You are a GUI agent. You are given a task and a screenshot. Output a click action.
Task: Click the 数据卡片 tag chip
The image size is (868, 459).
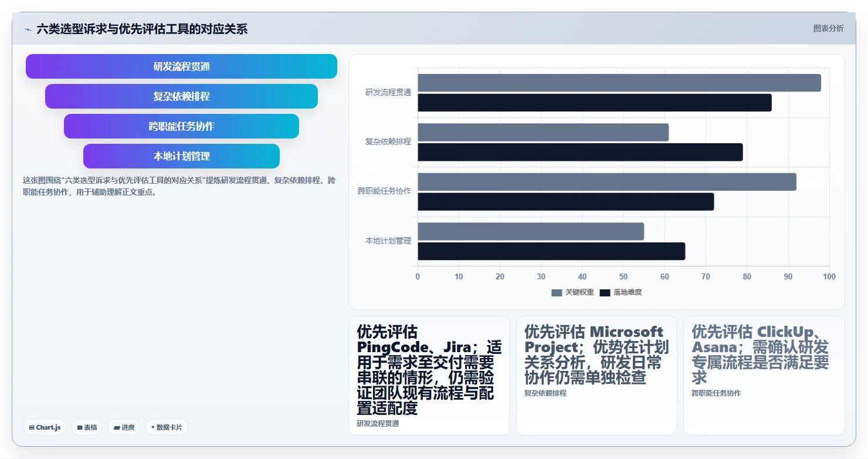click(x=167, y=427)
